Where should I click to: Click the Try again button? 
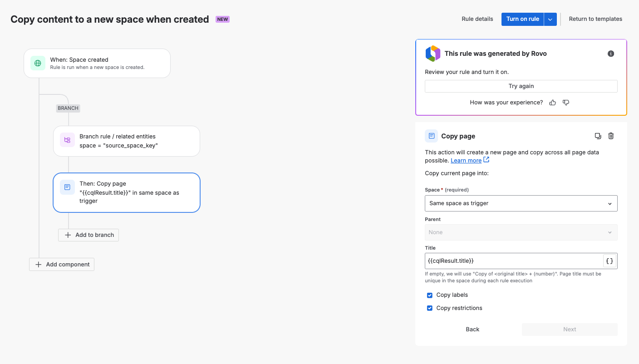click(521, 86)
